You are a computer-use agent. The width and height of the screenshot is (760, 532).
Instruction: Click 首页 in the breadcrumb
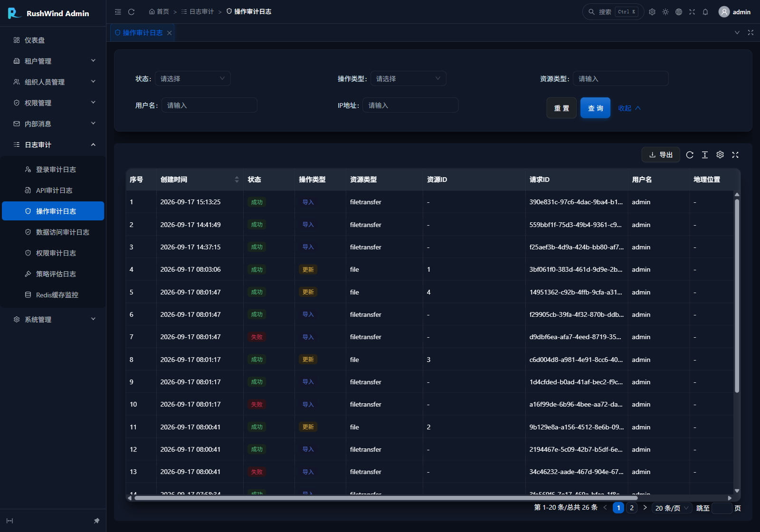159,11
